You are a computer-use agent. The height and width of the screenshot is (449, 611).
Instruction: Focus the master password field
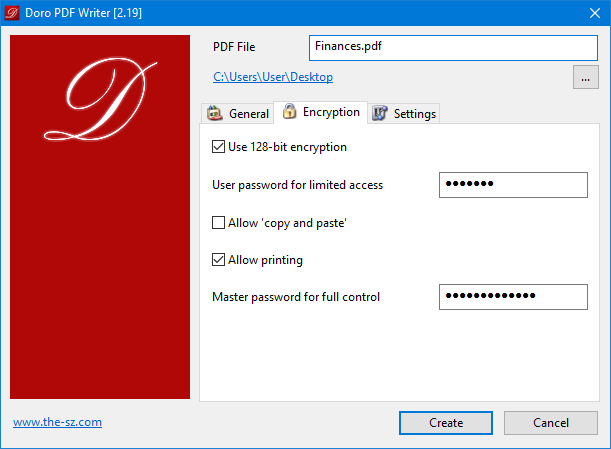coord(513,297)
